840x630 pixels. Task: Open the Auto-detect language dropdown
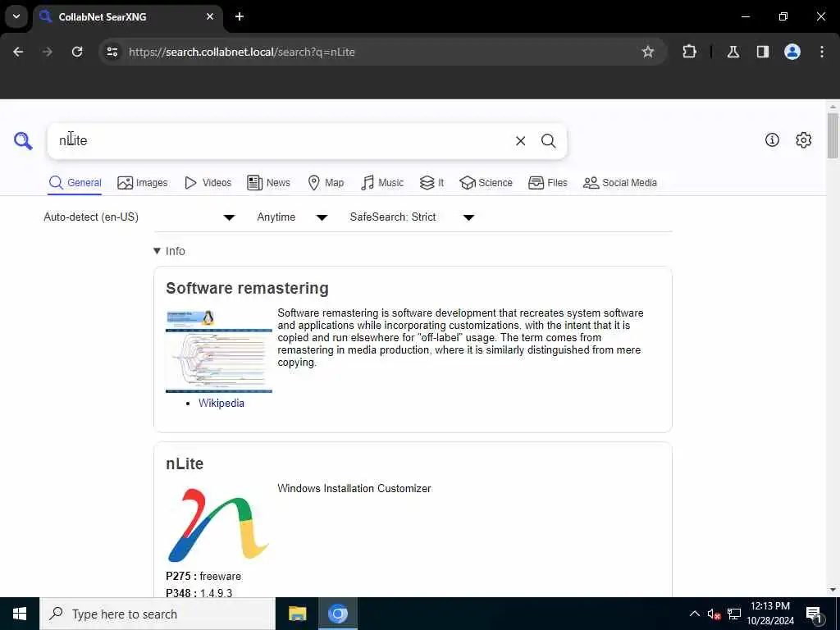139,217
